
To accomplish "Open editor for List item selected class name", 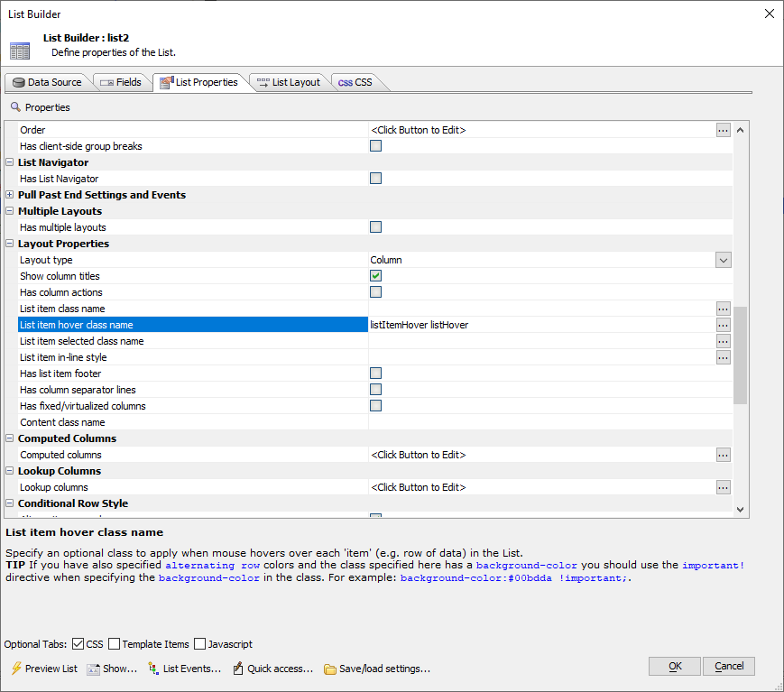I will pos(723,341).
